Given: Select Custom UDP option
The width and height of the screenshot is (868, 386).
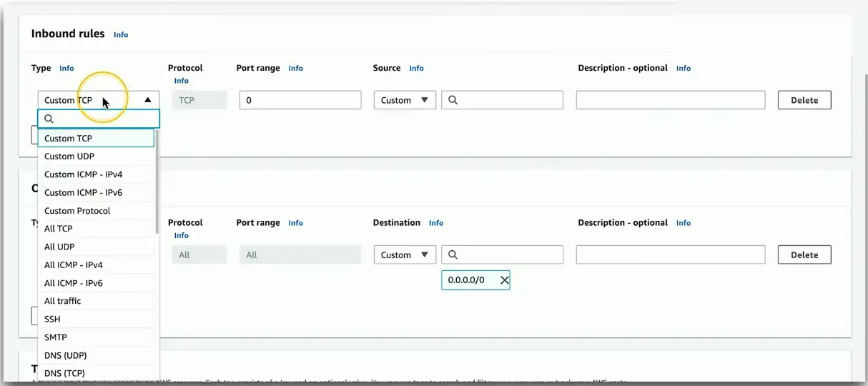Looking at the screenshot, I should (69, 157).
